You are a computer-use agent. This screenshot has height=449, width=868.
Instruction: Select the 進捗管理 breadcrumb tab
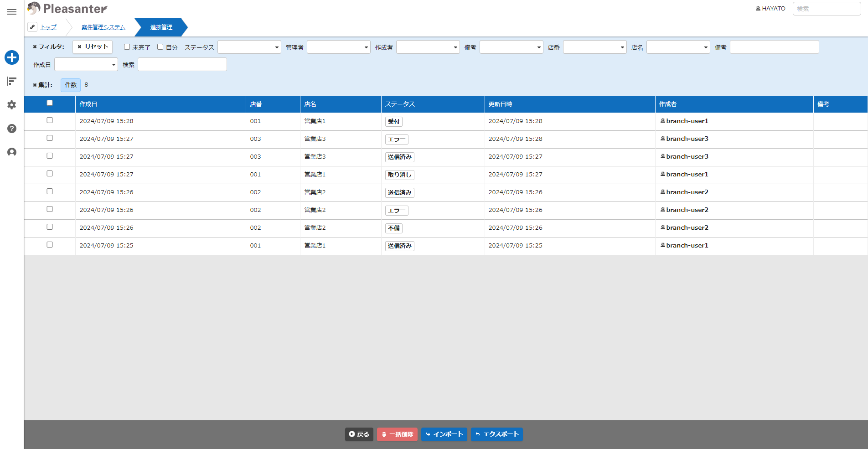pos(161,27)
